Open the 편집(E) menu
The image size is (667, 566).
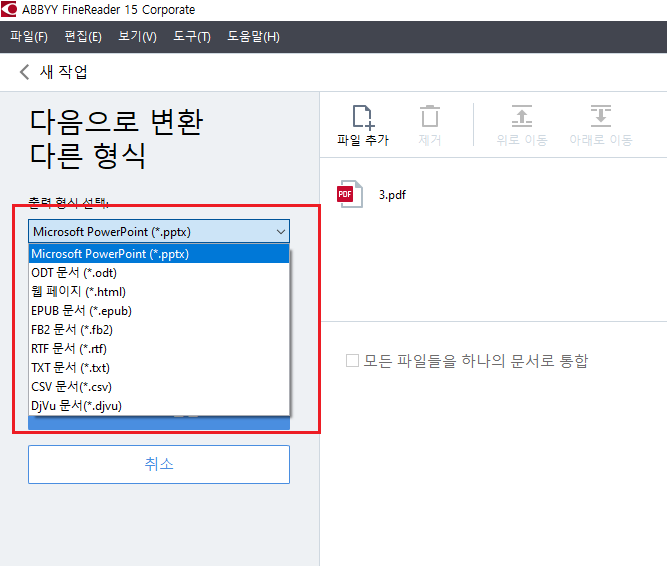coord(83,37)
